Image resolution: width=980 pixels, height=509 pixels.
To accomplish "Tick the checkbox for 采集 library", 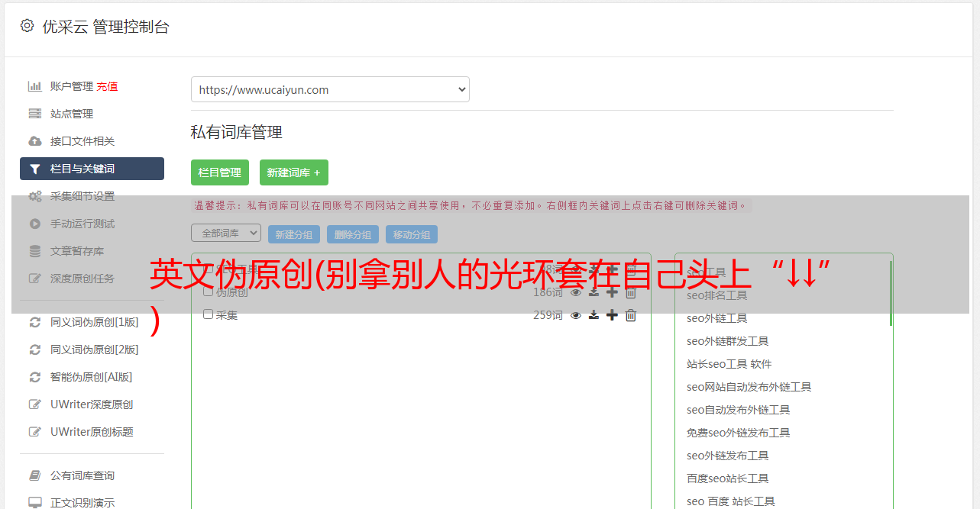I will coord(208,314).
